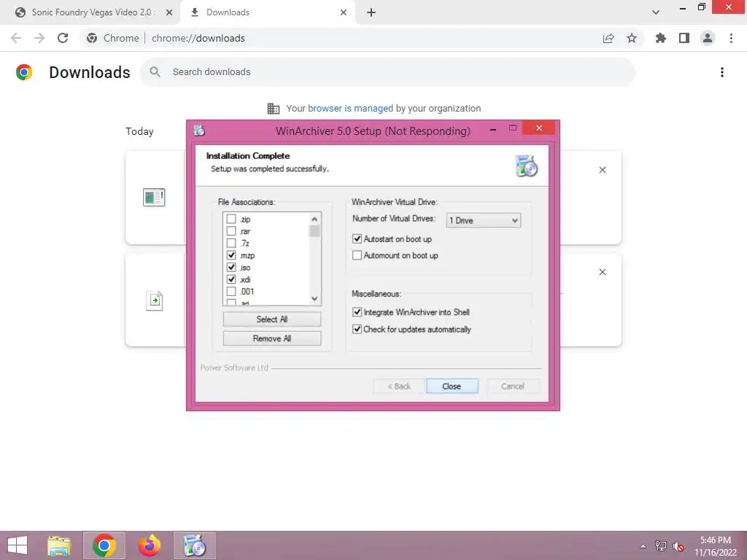
Task: Open taskbar clock showing 5:46 PM
Action: coord(715,546)
